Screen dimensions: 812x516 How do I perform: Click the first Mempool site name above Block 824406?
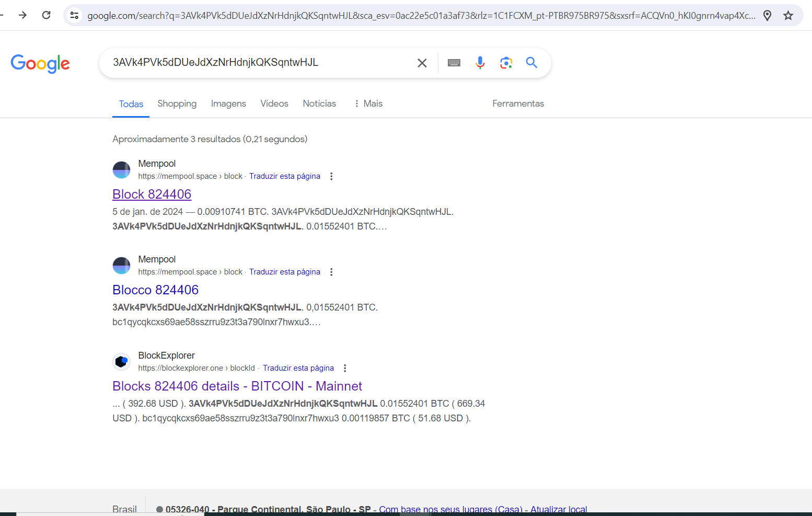tap(157, 164)
